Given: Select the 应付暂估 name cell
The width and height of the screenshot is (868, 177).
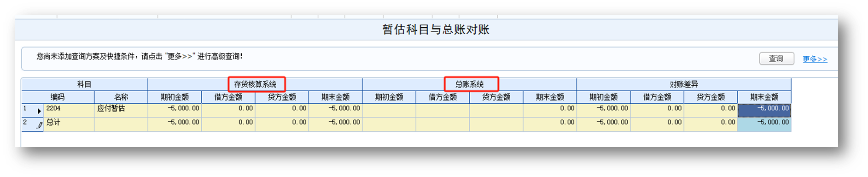Looking at the screenshot, I should (x=121, y=111).
